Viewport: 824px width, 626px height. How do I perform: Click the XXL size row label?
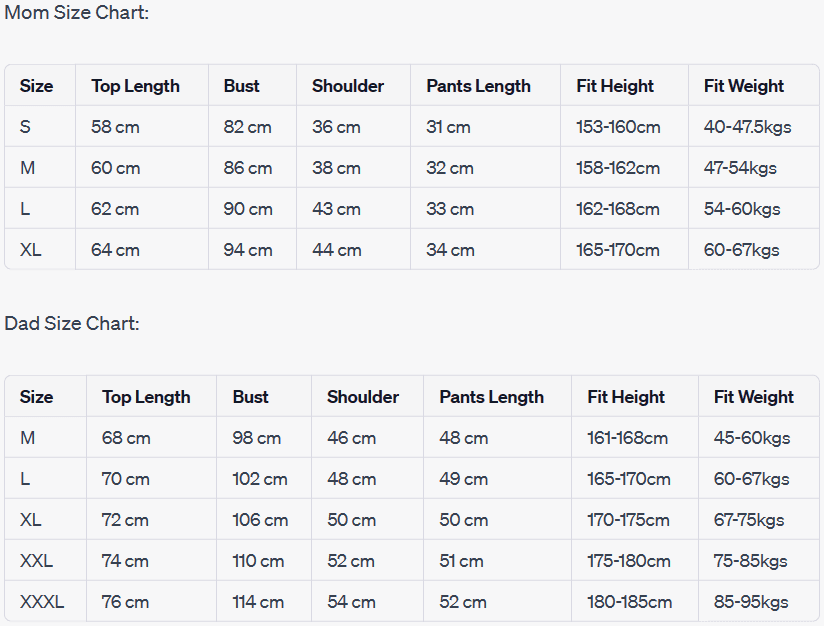(35, 561)
